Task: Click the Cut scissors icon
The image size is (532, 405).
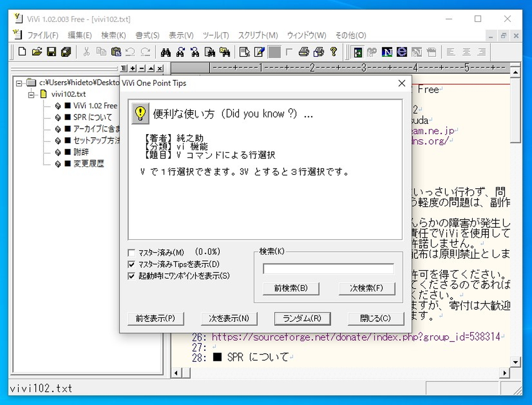Action: pos(87,51)
